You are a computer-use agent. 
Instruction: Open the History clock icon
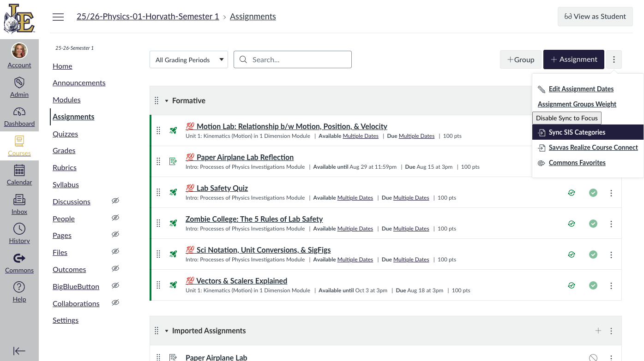19,229
